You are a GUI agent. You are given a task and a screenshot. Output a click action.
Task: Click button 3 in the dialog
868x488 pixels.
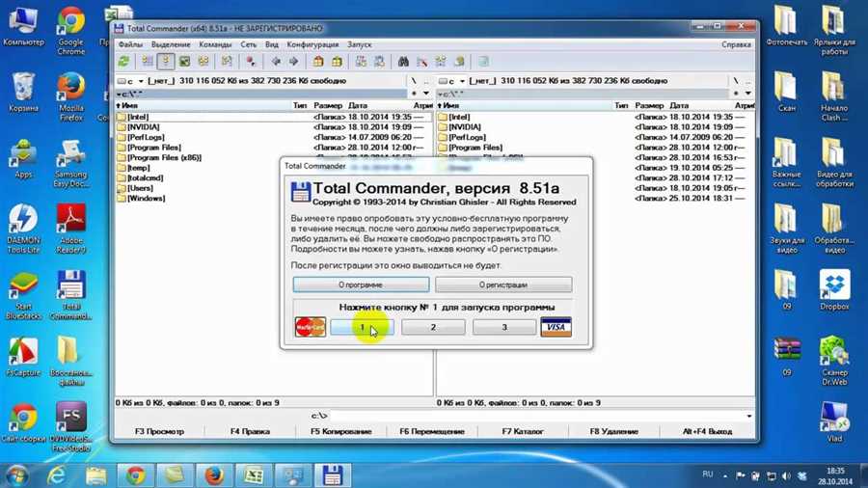tap(504, 327)
